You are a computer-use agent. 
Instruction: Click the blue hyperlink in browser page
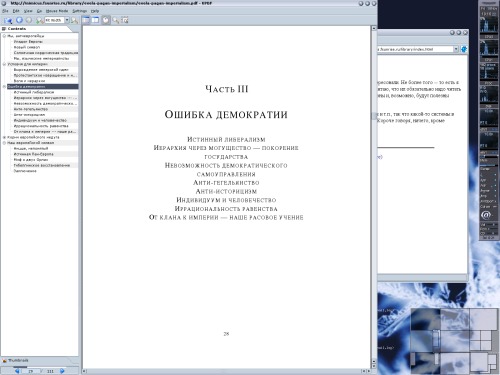[x=380, y=157]
